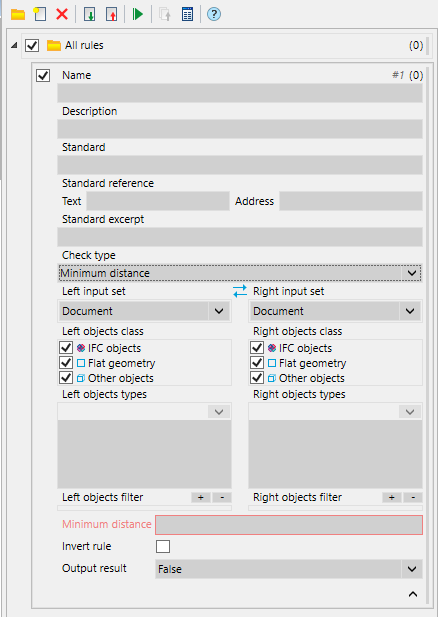Remove a right objects filter with minus
This screenshot has width=438, height=617.
413,497
